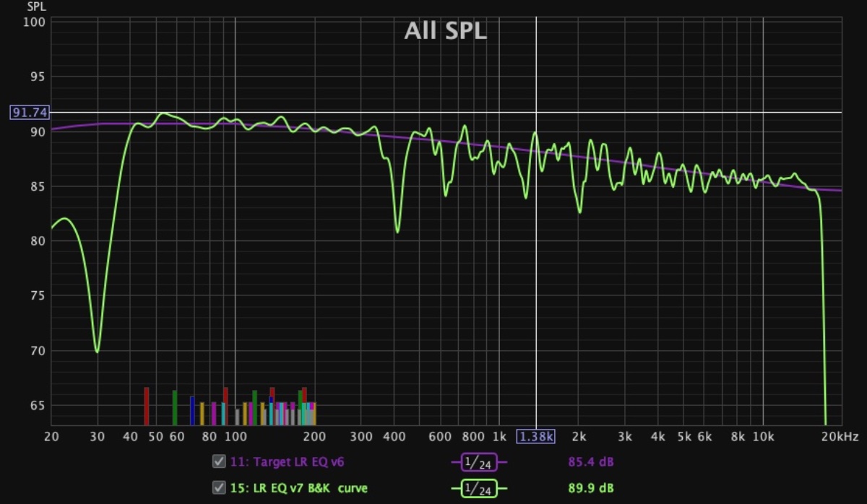Select the blue filter bar near 70 Hz
The image size is (867, 504).
coord(192,410)
